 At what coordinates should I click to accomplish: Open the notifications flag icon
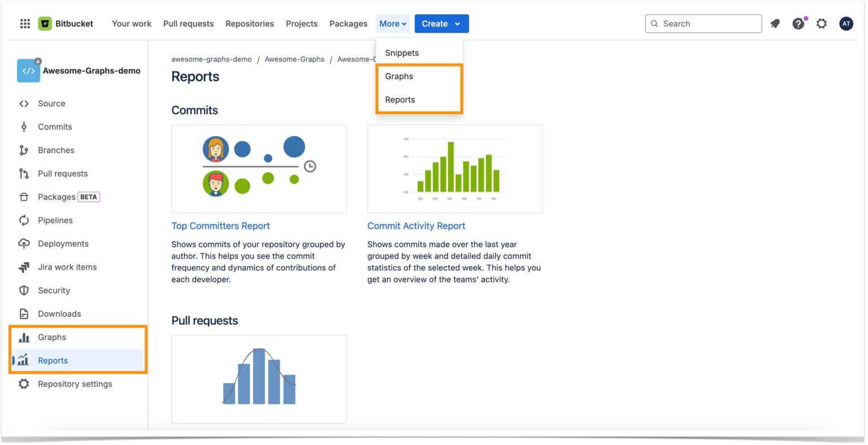(x=775, y=23)
